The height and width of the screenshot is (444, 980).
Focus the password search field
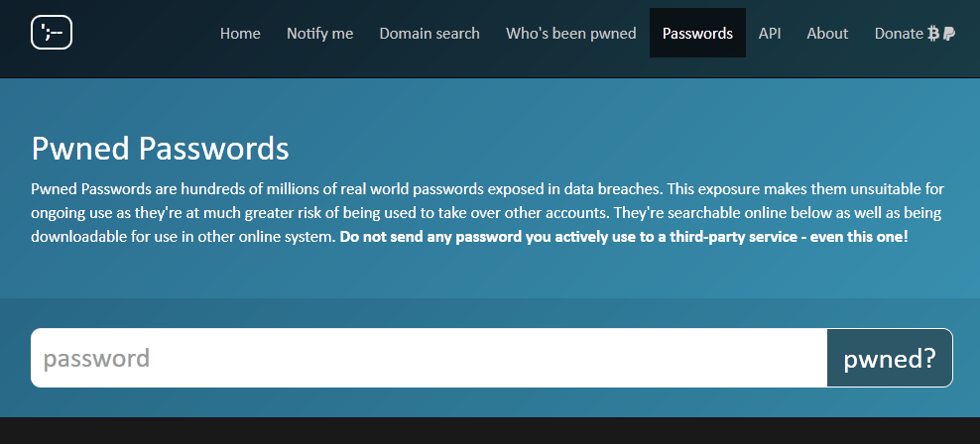coord(429,358)
